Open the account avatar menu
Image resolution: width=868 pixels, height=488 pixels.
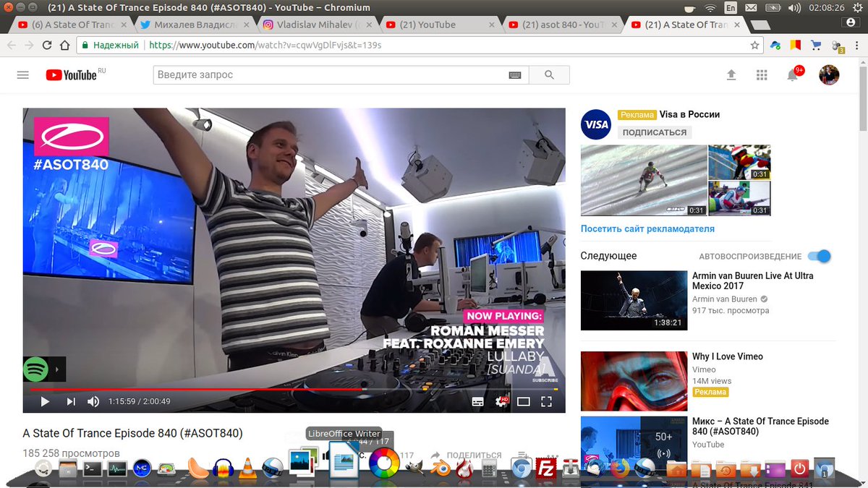point(829,74)
